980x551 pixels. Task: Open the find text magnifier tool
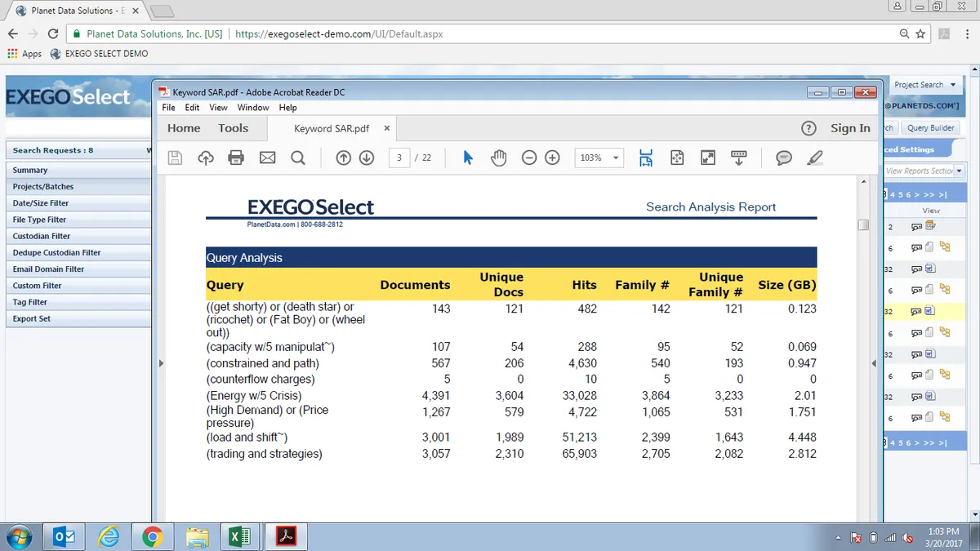(x=298, y=158)
